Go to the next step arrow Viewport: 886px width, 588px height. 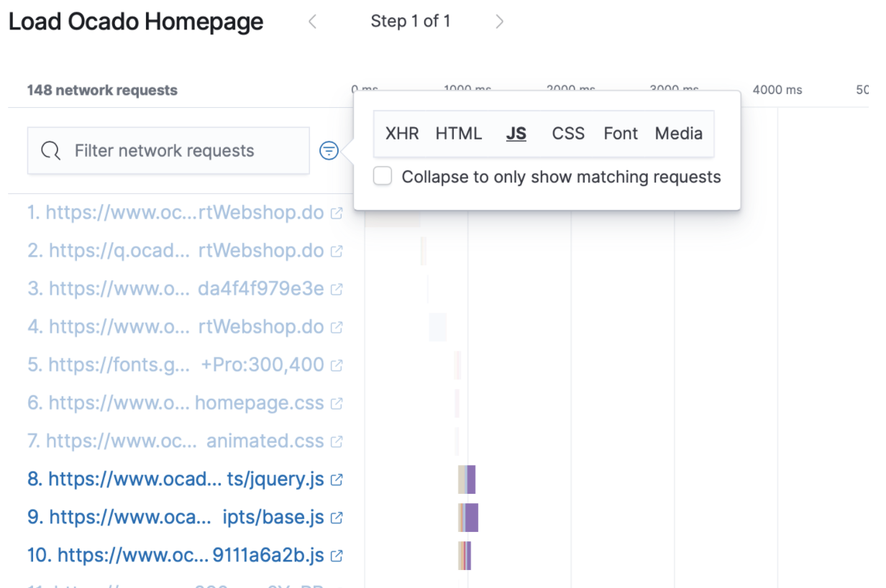[x=500, y=22]
